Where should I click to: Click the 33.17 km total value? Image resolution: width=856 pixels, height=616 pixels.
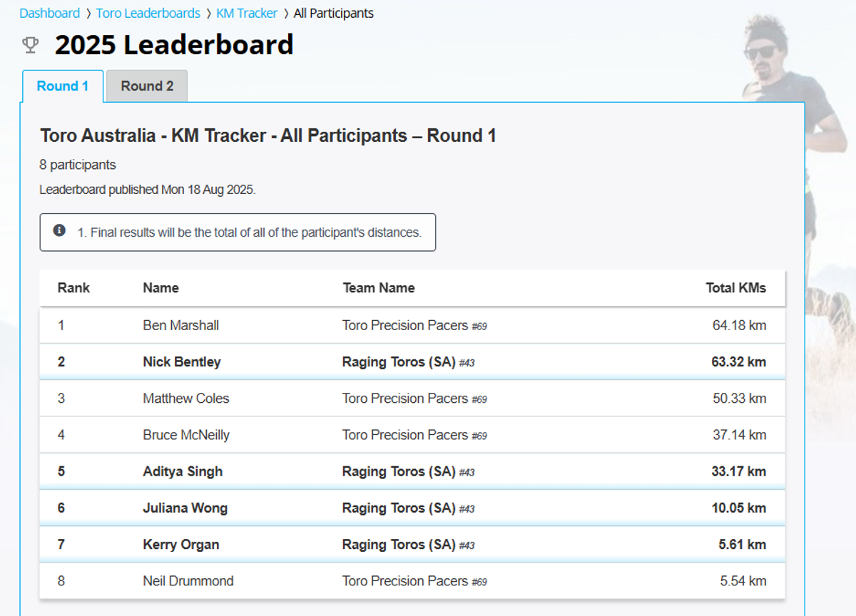pyautogui.click(x=739, y=471)
